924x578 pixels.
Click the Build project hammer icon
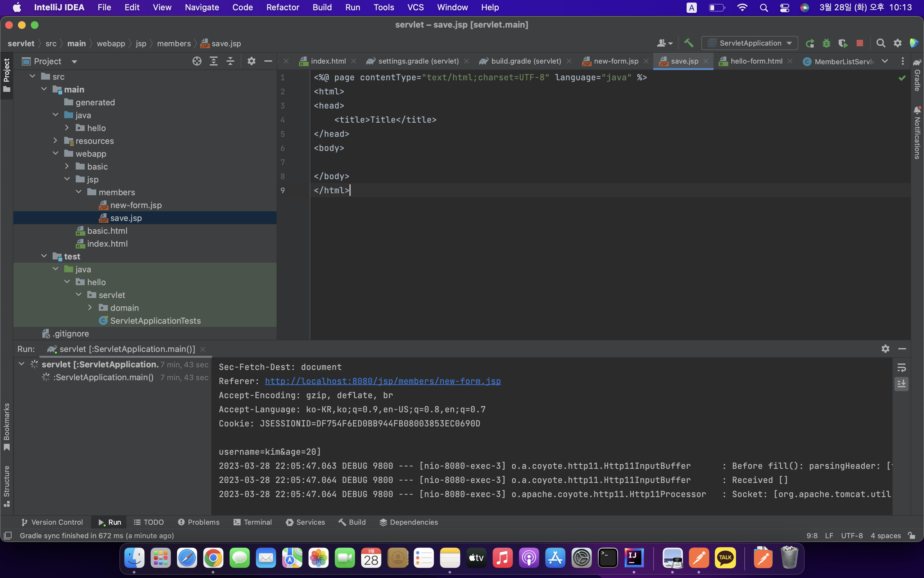click(689, 43)
